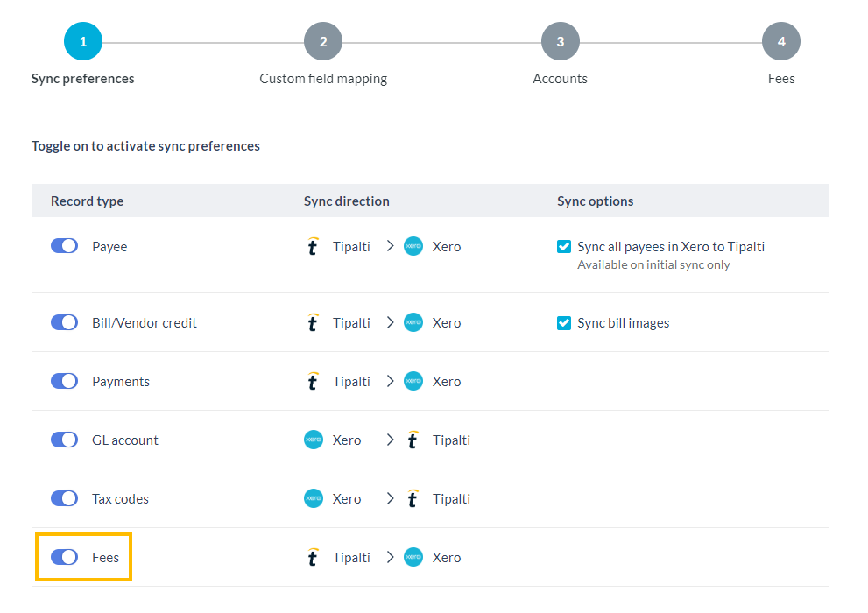Uncheck Sync all payees in Xero to Tipalti

564,246
